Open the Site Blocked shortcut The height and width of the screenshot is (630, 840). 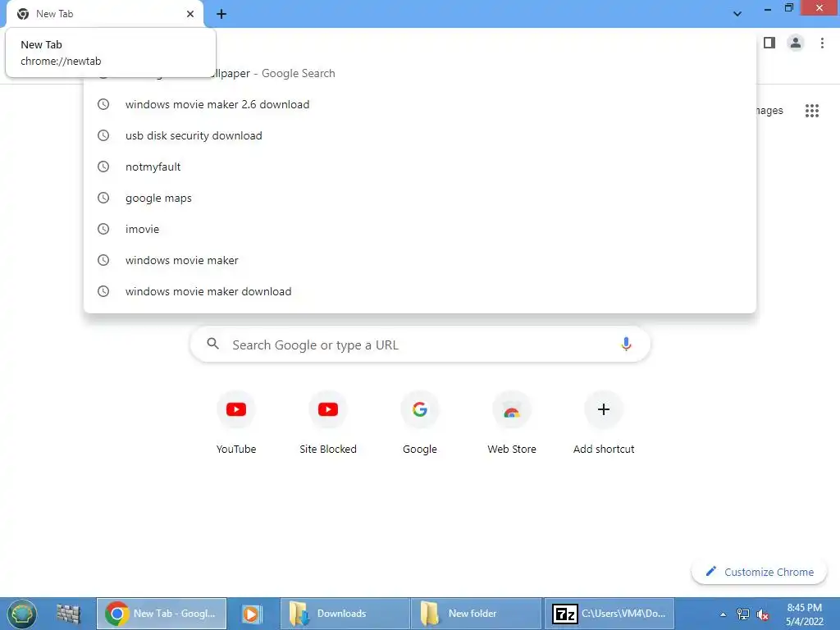(x=328, y=423)
